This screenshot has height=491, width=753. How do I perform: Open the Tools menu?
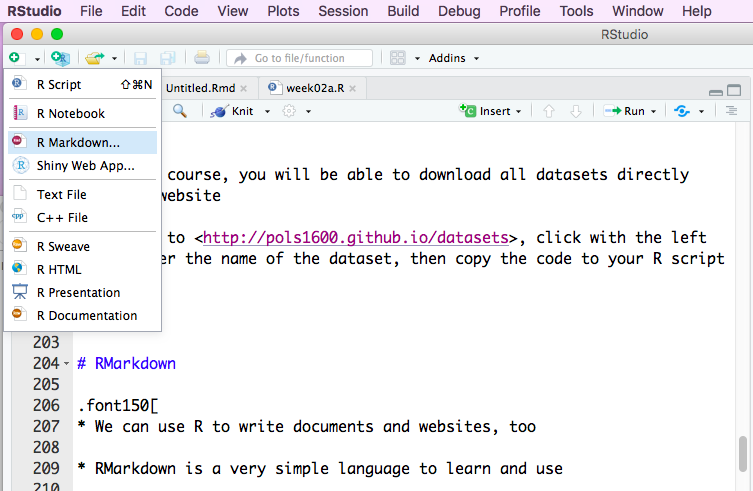[x=576, y=11]
